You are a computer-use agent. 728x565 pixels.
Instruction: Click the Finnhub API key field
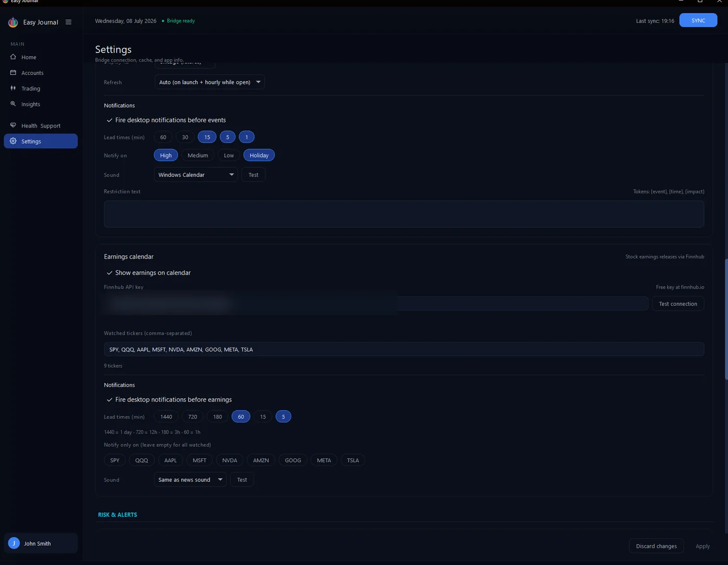[376, 304]
